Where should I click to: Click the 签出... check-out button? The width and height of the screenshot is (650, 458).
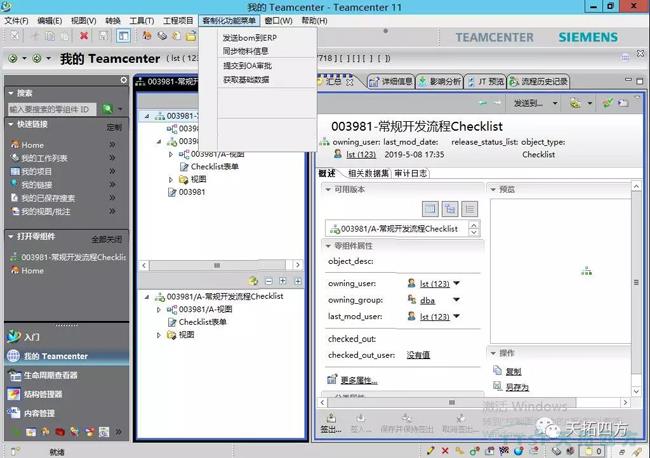331,423
